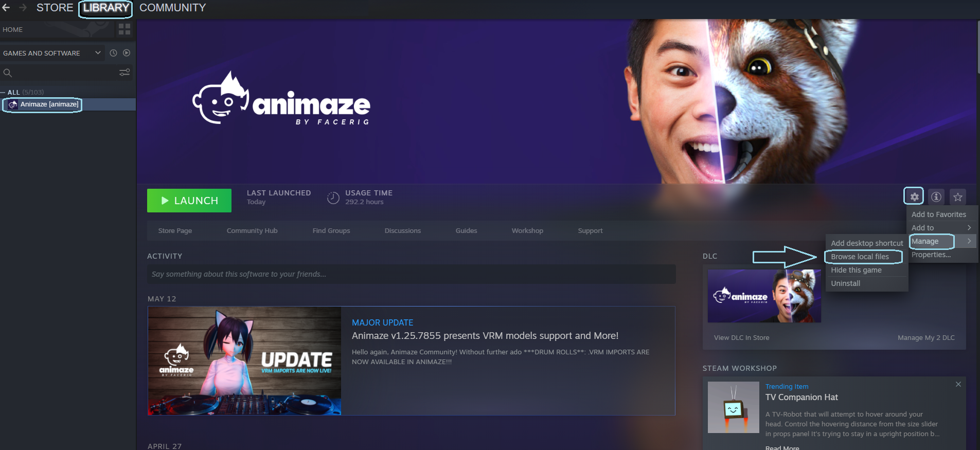Screen dimensions: 980x450
Task: Select Add desktop shortcut
Action: coord(867,243)
